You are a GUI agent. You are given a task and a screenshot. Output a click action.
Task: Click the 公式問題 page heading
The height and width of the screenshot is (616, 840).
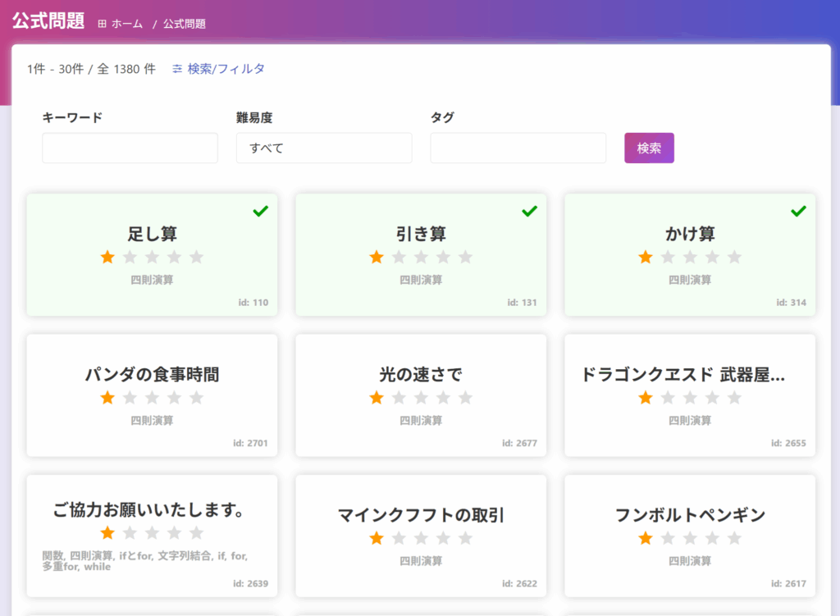[x=48, y=21]
